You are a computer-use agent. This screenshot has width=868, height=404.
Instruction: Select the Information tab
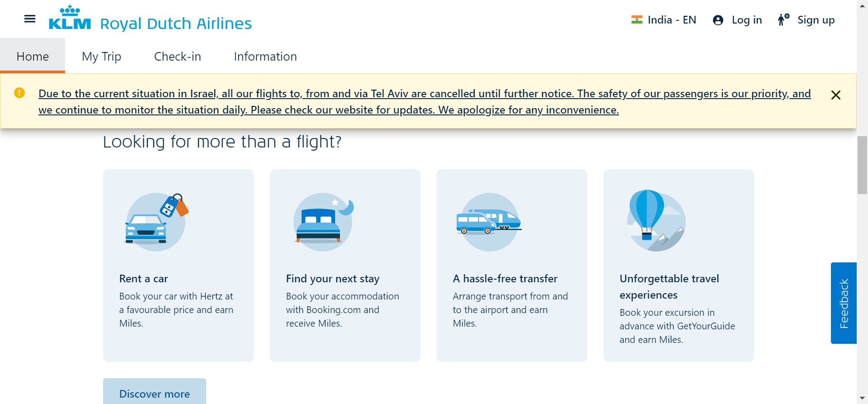pyautogui.click(x=265, y=57)
